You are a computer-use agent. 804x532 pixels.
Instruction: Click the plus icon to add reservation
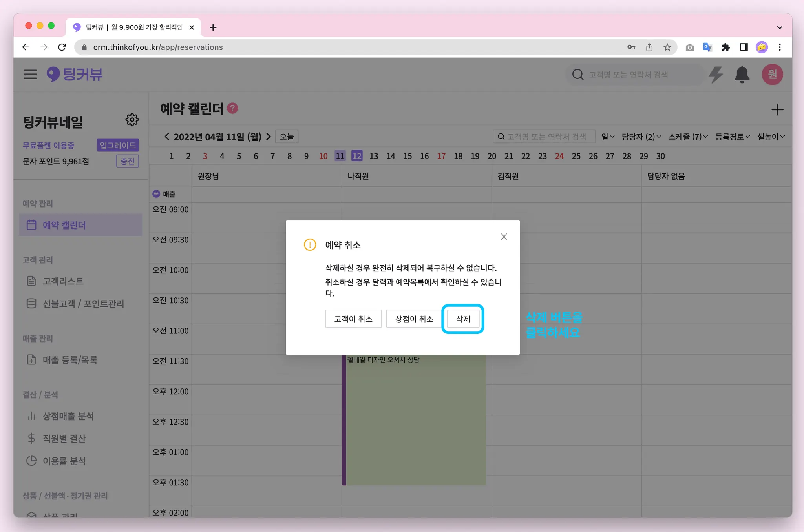click(x=777, y=109)
